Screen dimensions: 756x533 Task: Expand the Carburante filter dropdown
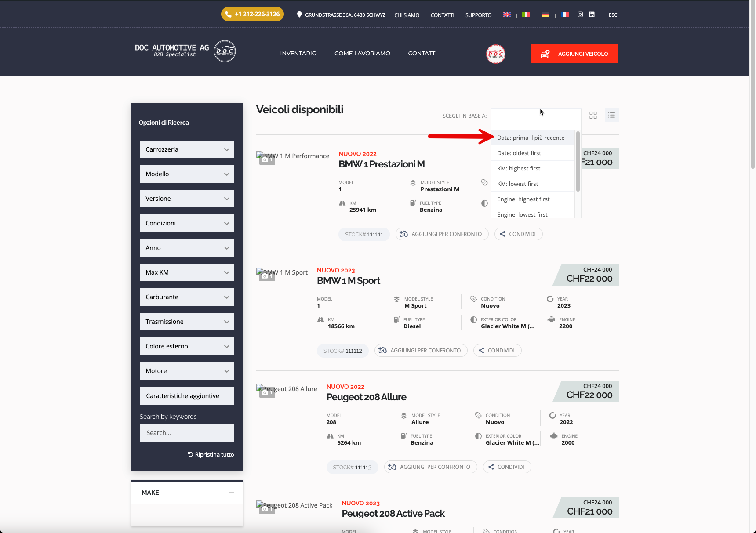click(187, 297)
